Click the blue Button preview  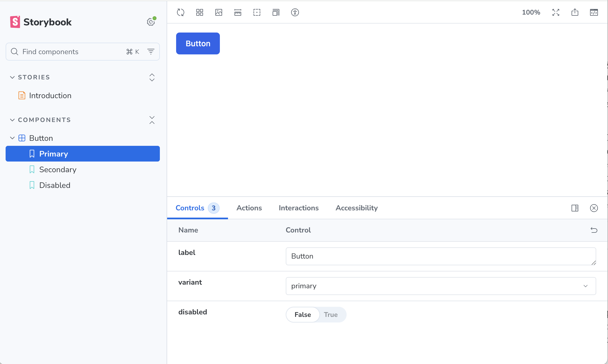pos(198,43)
